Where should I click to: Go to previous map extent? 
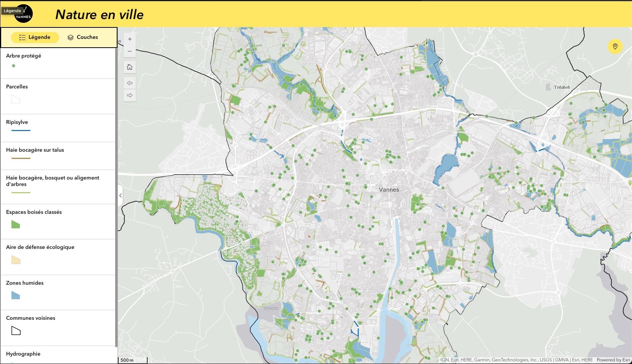pos(130,83)
